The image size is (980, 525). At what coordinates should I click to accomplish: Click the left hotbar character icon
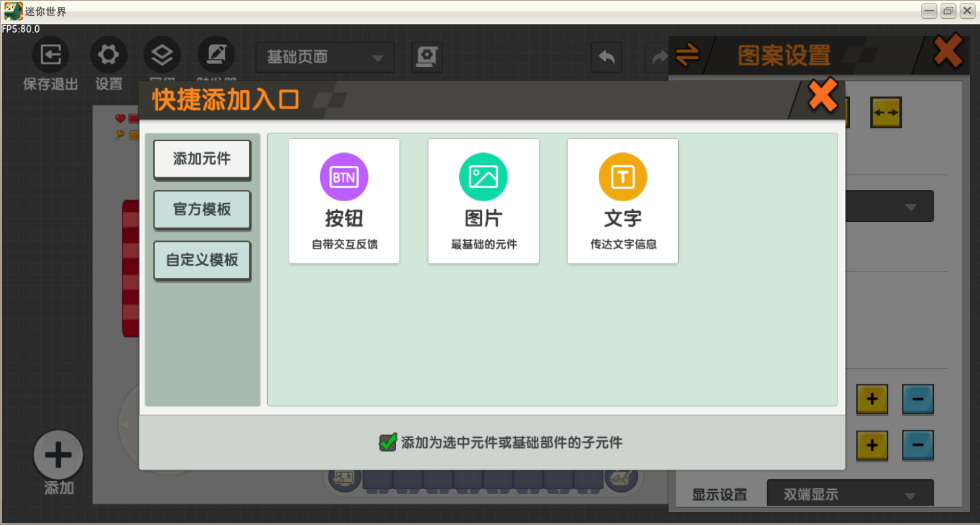(344, 479)
